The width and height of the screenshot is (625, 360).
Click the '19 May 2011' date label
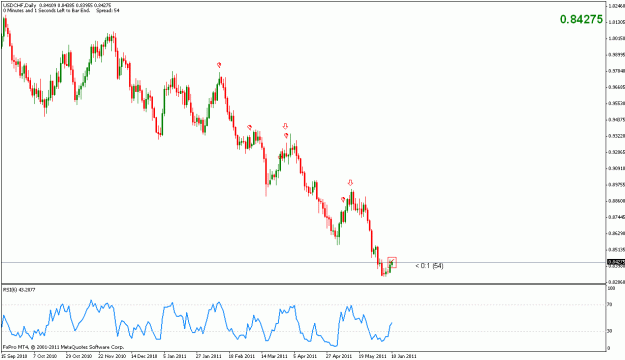point(372,356)
